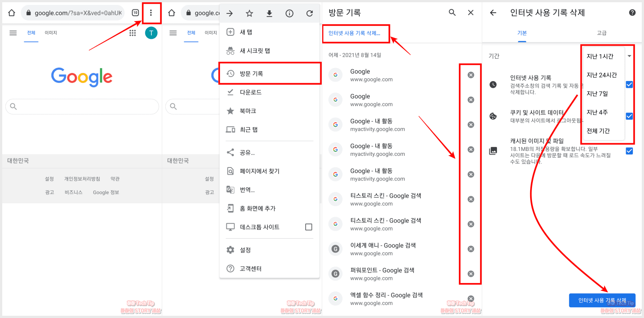The height and width of the screenshot is (318, 644).
Task: Open Chrome's three-dot overflow menu
Action: [151, 13]
